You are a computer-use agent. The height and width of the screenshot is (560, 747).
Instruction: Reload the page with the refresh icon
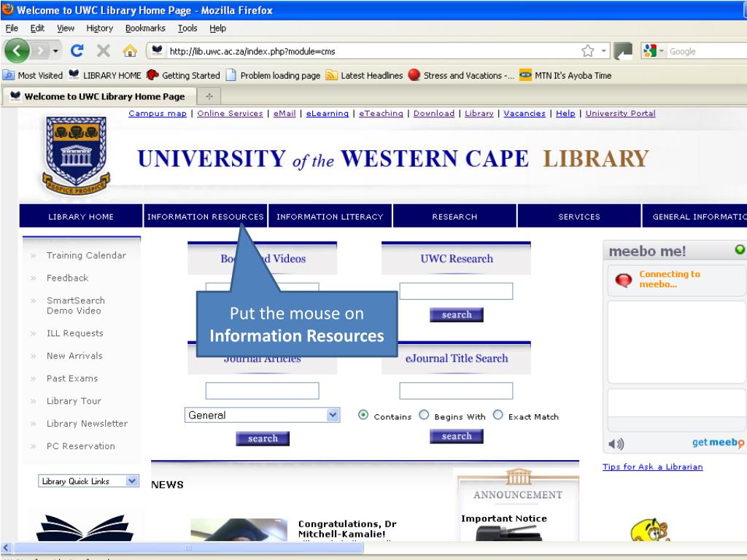click(77, 50)
